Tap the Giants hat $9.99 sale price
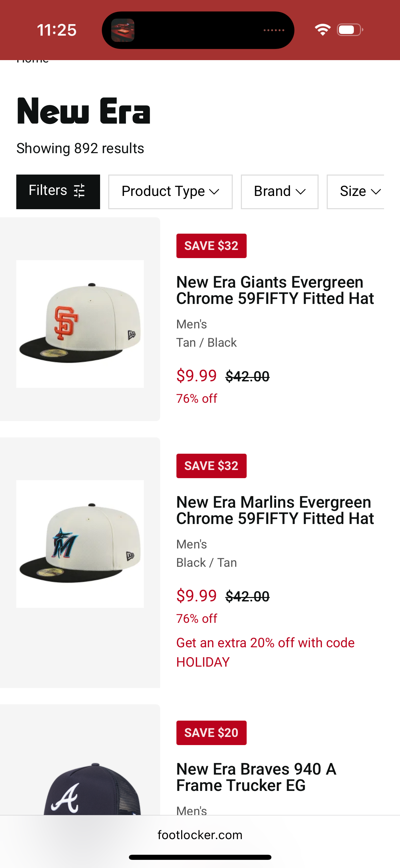The height and width of the screenshot is (868, 400). 196,376
